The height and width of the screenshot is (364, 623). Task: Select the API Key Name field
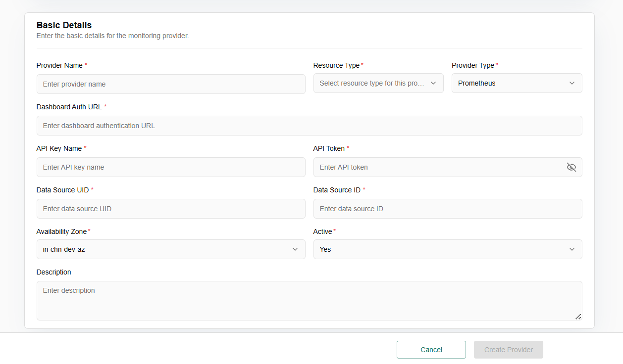tap(171, 167)
